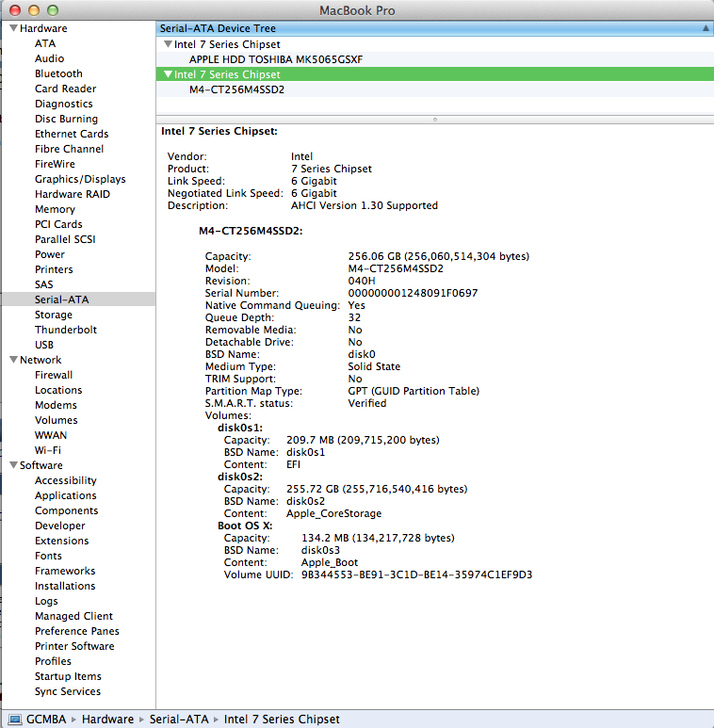Image resolution: width=714 pixels, height=728 pixels.
Task: Show Memory information
Action: point(55,209)
